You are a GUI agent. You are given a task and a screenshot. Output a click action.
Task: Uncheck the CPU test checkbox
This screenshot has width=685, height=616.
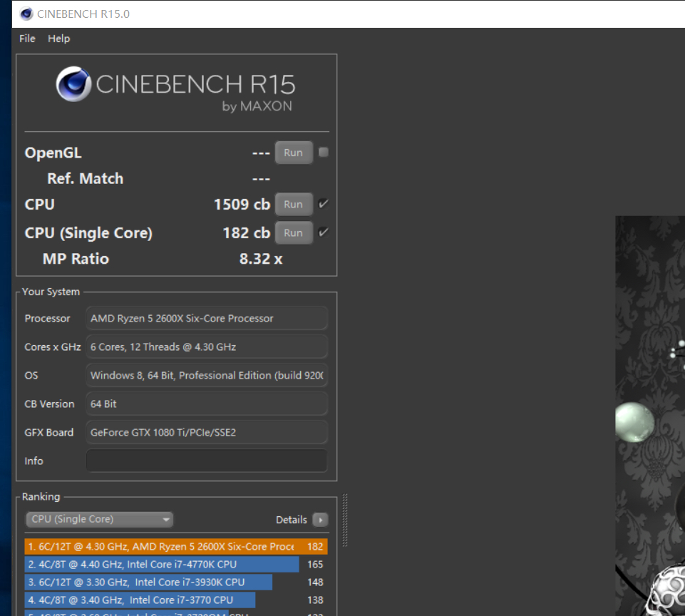[324, 204]
